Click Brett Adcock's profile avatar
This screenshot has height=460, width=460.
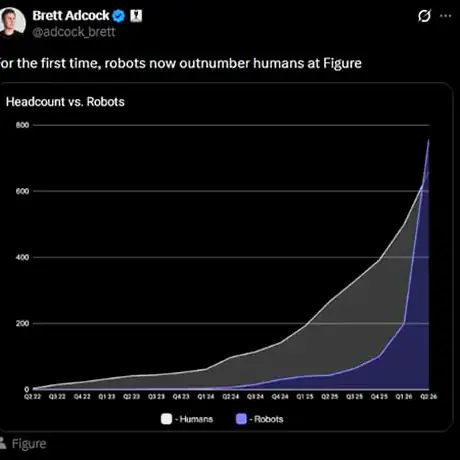(x=12, y=22)
